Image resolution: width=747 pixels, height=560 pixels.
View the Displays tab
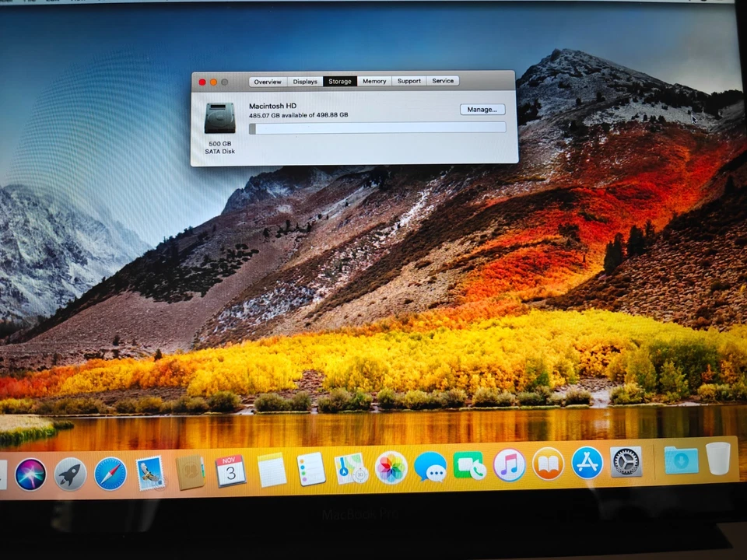point(304,81)
